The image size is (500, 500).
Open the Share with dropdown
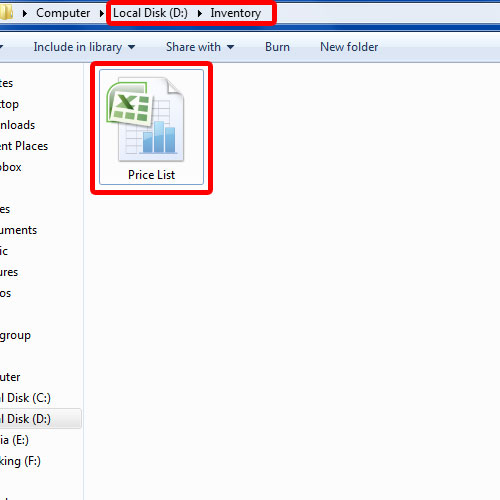[200, 47]
